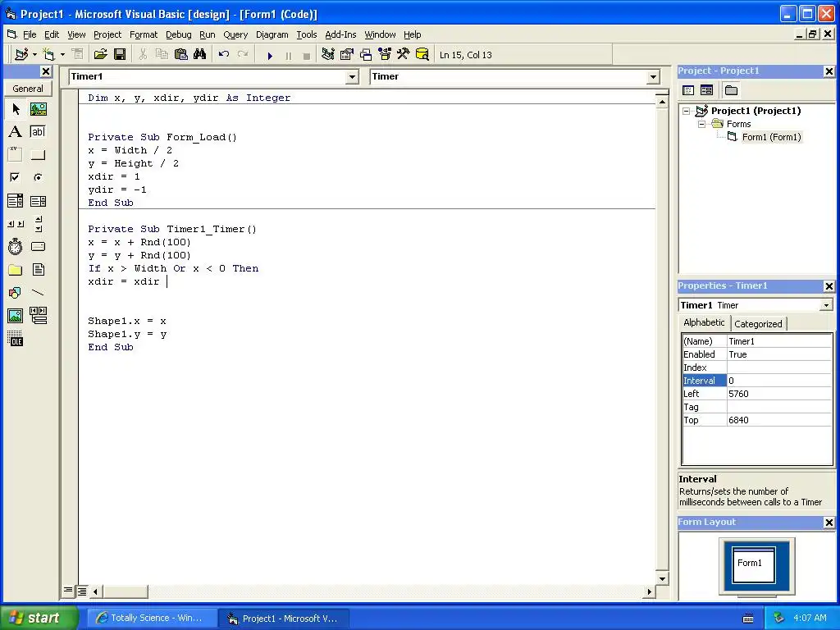
Task: Select the ListBox control tool
Action: pyautogui.click(x=38, y=201)
